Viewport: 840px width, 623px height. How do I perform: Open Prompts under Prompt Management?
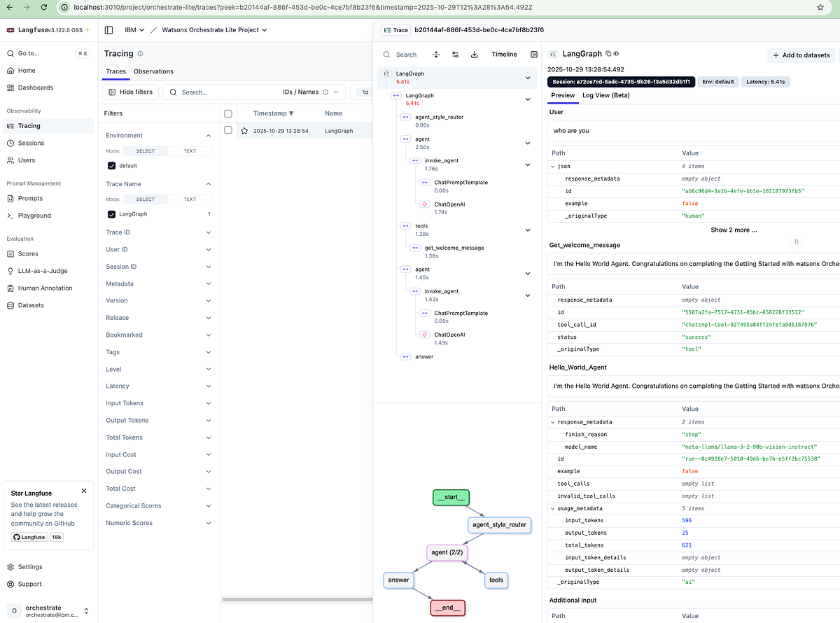[30, 198]
